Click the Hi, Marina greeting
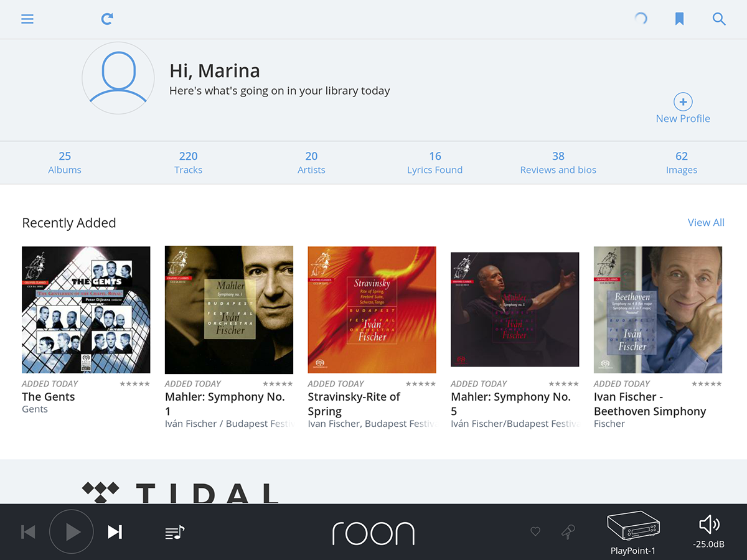The image size is (747, 560). (x=215, y=71)
